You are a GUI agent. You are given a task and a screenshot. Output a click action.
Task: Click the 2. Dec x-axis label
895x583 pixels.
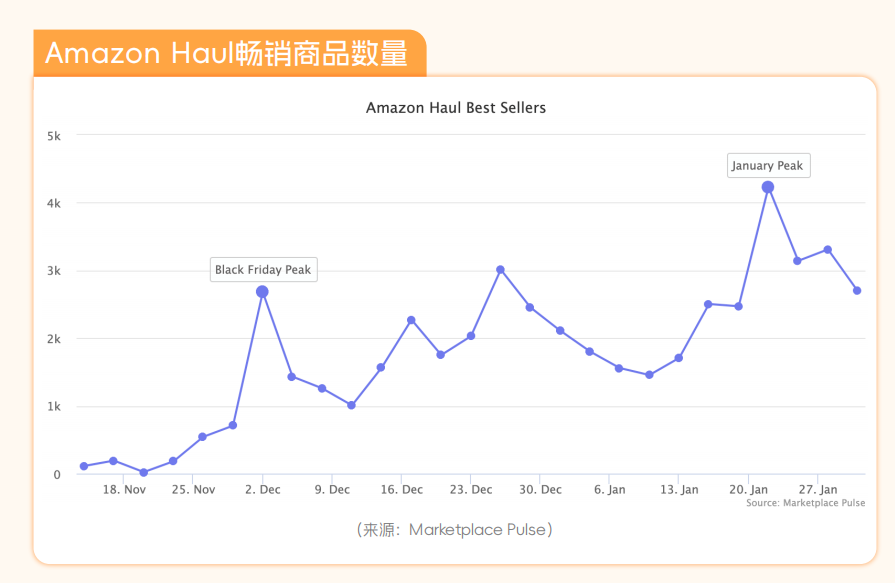263,489
